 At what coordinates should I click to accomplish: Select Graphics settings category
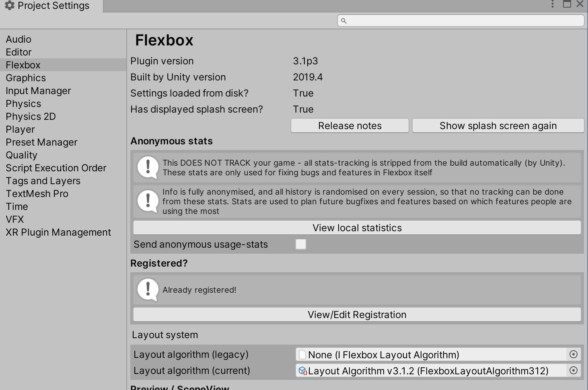click(x=63, y=78)
